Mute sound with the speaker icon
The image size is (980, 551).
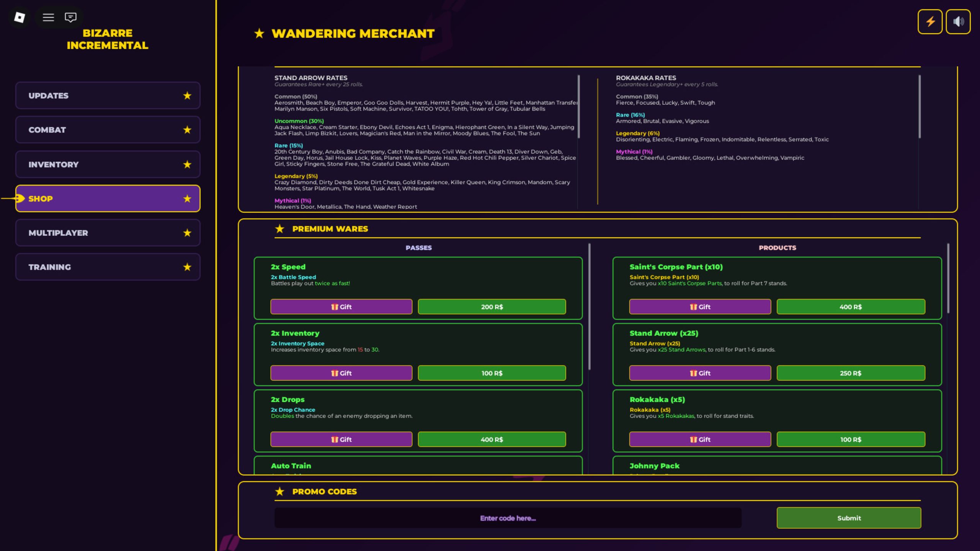coord(958,22)
